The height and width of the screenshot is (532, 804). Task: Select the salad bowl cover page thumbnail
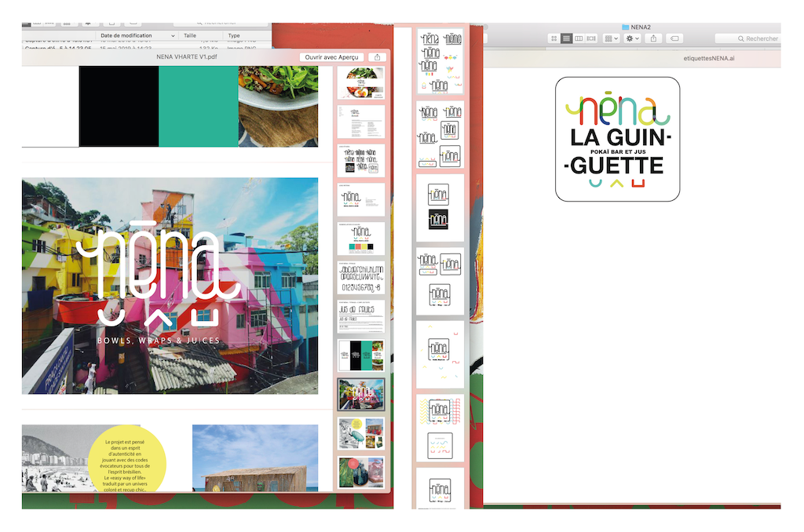click(x=361, y=82)
